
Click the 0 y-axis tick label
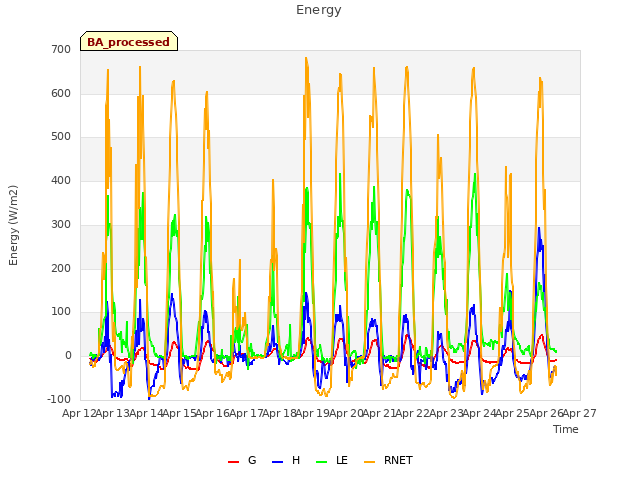[68, 356]
